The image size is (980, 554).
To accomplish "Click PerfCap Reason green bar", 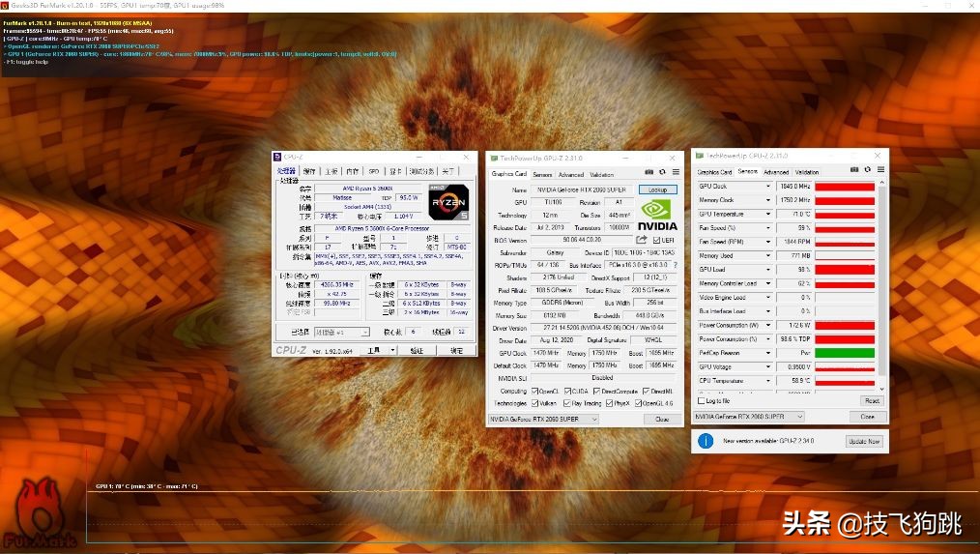I will coord(845,353).
